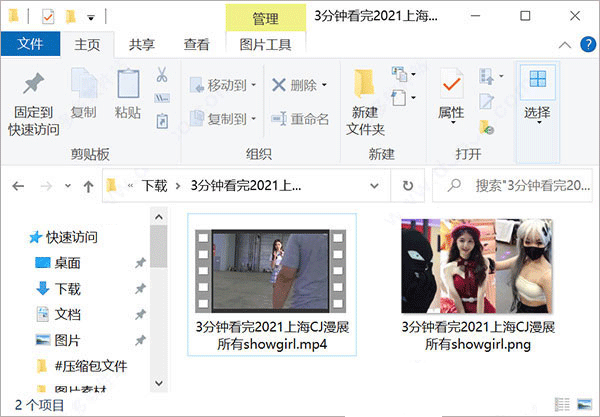The height and width of the screenshot is (417, 600).
Task: Click the Easy access icon in 新建 group
Action: 399,98
